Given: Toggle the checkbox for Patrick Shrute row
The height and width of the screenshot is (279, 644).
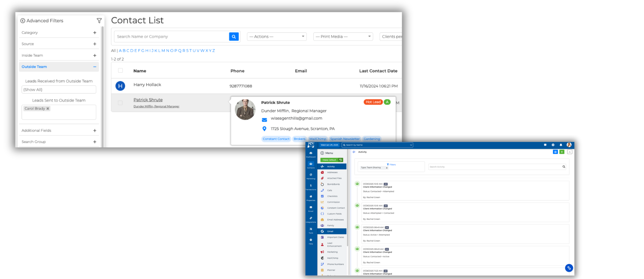Looking at the screenshot, I should [x=120, y=103].
